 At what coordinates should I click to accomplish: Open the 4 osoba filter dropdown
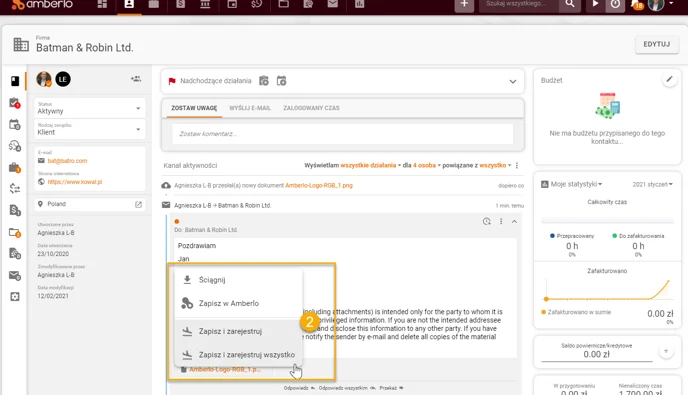pyautogui.click(x=426, y=165)
